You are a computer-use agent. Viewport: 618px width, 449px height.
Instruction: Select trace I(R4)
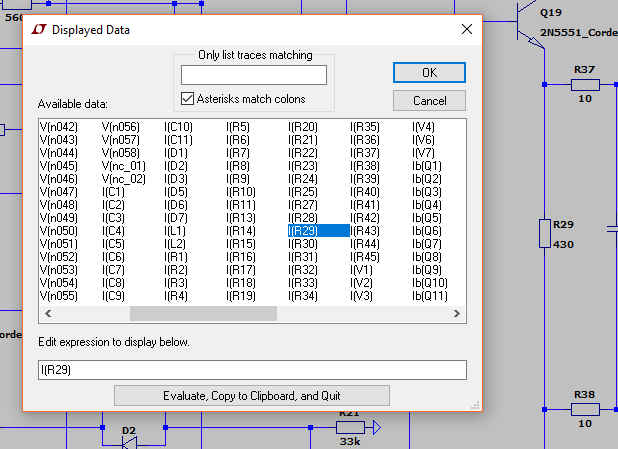(176, 296)
